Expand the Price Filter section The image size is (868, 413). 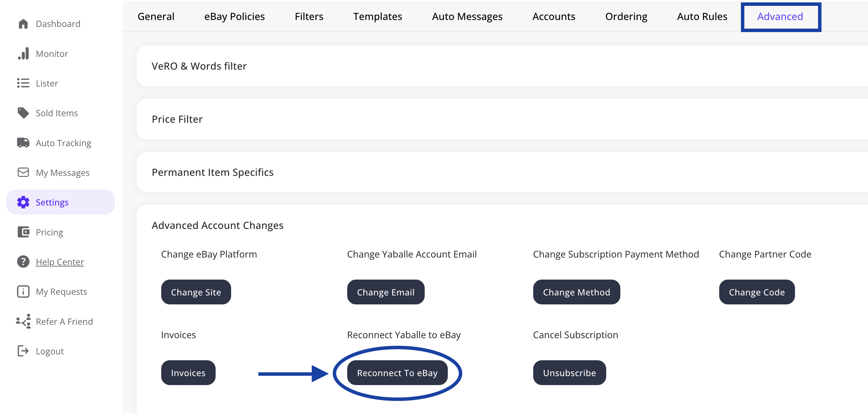pos(177,119)
